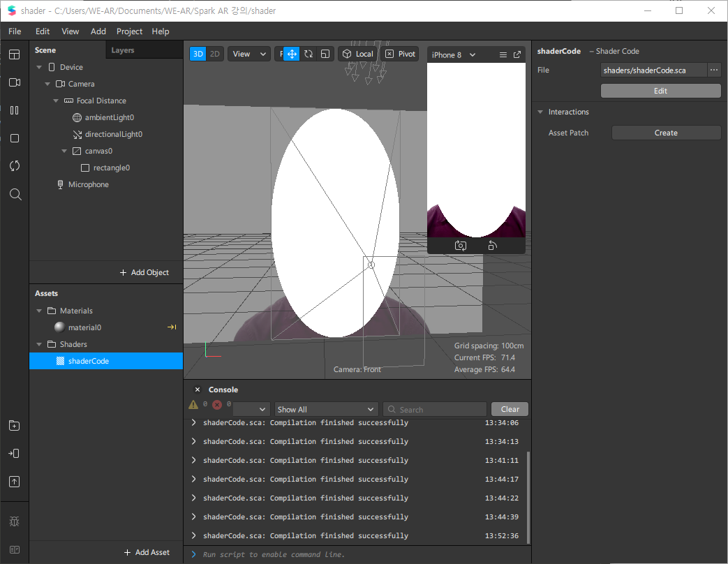The width and height of the screenshot is (728, 564).
Task: Click the switch camera icon in simulator
Action: pos(461,245)
